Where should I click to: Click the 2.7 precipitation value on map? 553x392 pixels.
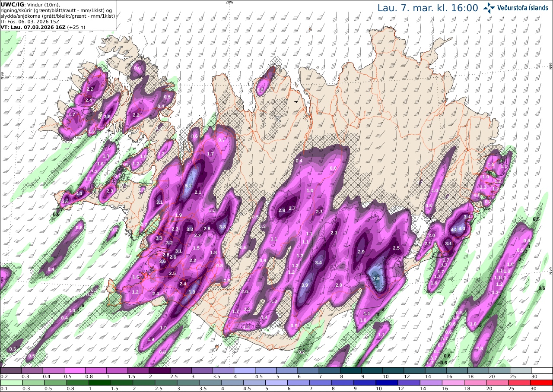(x=292, y=208)
